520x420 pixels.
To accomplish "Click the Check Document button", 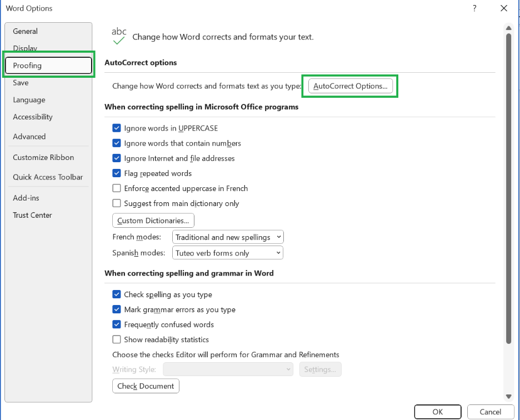I will [x=146, y=386].
